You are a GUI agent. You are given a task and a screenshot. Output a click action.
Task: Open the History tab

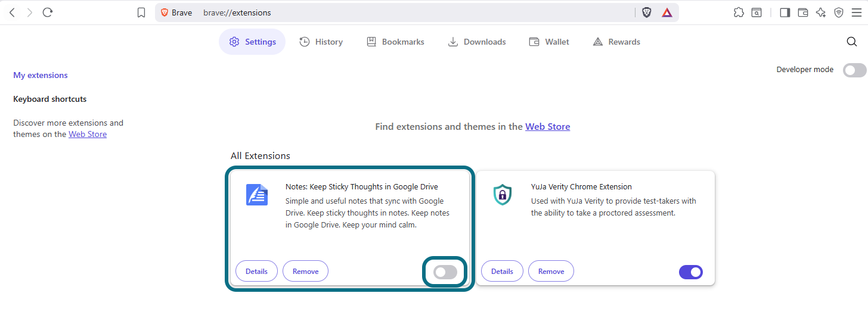pyautogui.click(x=321, y=42)
